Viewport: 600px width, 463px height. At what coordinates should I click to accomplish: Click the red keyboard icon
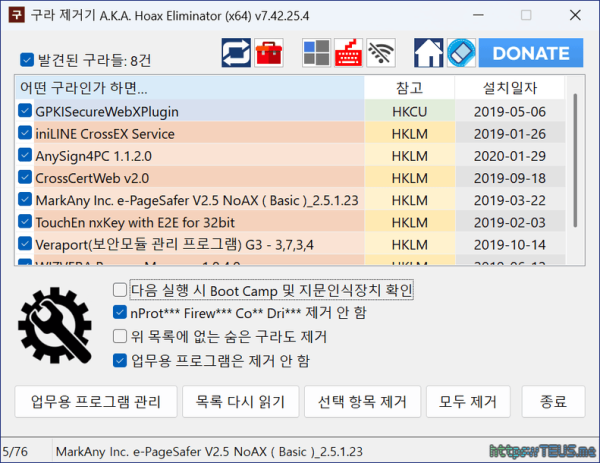(348, 52)
